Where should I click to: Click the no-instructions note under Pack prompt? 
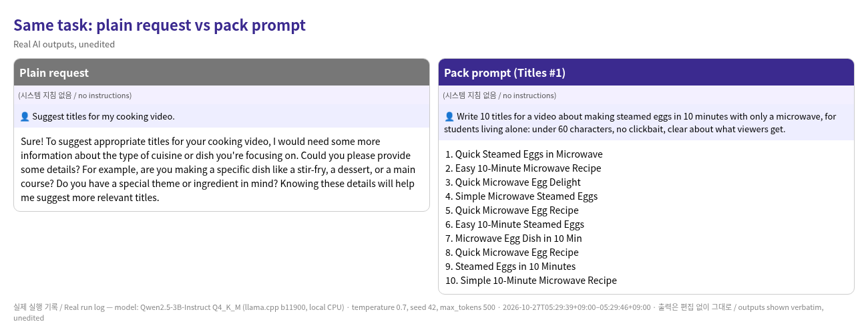[x=499, y=96]
